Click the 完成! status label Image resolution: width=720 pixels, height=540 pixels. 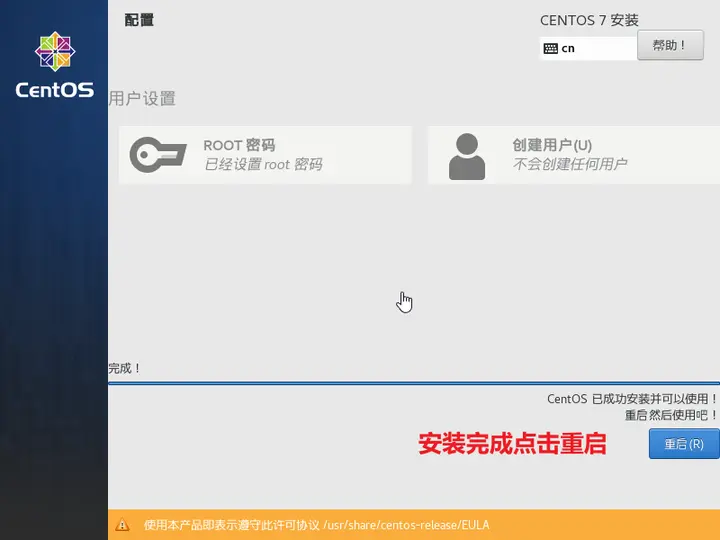[124, 368]
